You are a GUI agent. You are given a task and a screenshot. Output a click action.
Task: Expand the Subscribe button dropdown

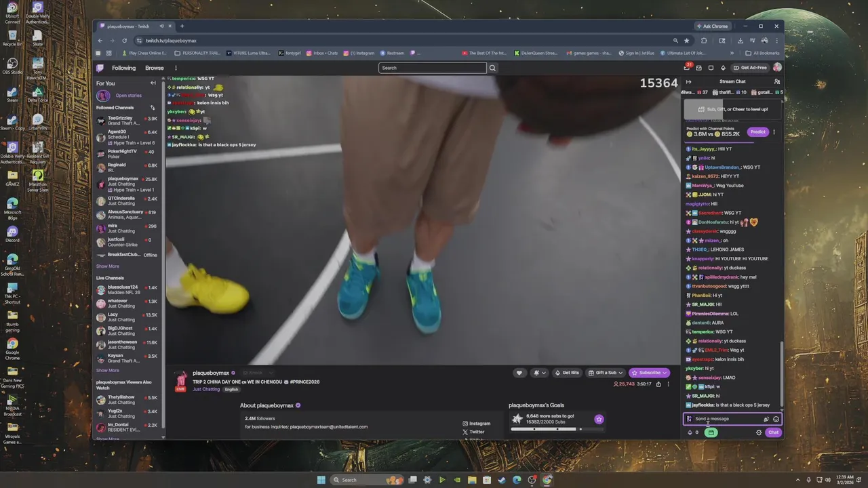pyautogui.click(x=665, y=373)
